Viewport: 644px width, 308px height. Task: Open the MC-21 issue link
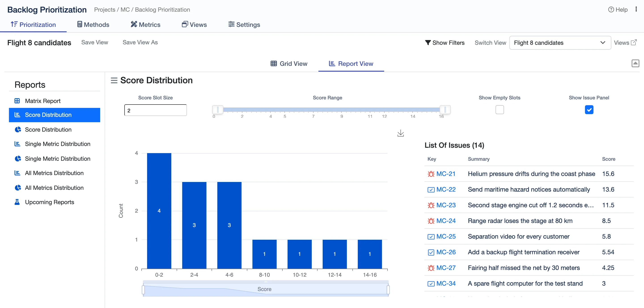point(446,174)
